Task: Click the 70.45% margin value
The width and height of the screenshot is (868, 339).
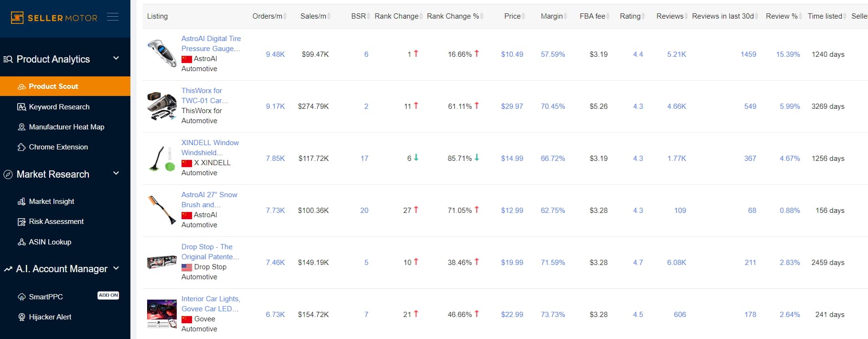Action: coord(553,106)
